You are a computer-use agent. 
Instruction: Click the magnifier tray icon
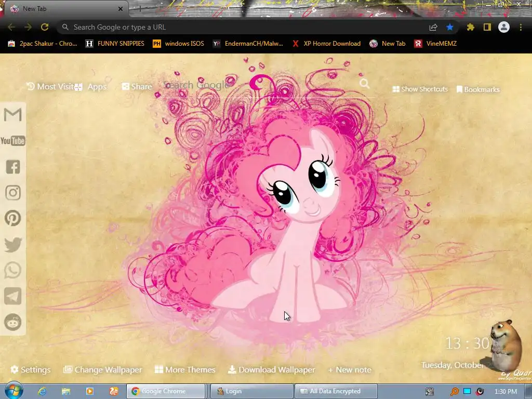tap(454, 392)
